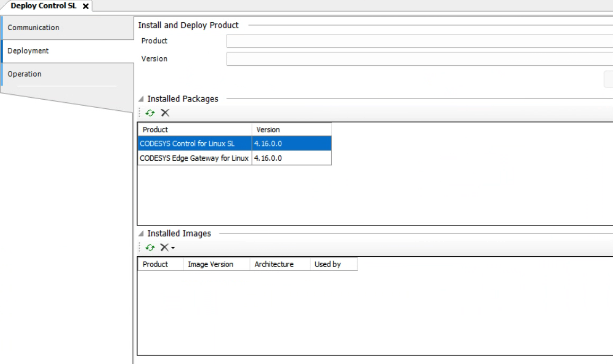Click the delete image X icon
Viewport: 613px width, 364px height.
tap(163, 247)
